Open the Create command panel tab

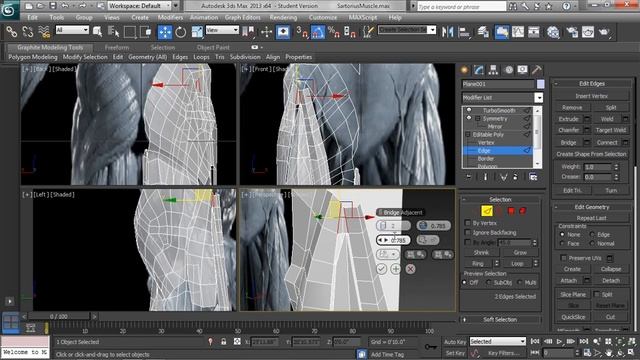(464, 70)
